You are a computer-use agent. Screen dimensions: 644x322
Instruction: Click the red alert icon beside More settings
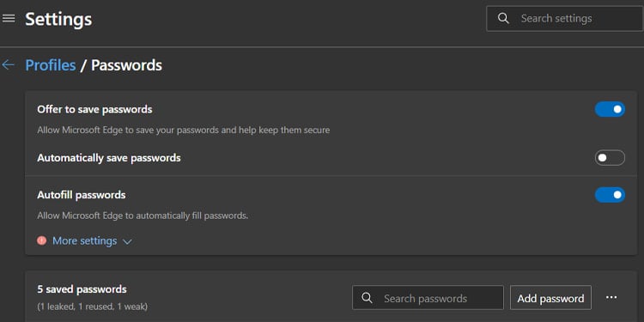click(41, 240)
